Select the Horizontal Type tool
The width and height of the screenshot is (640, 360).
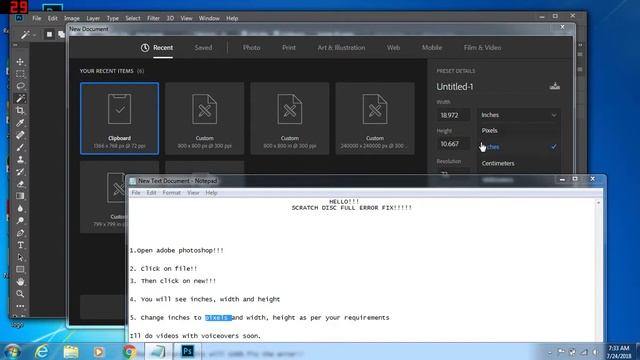coord(20,245)
